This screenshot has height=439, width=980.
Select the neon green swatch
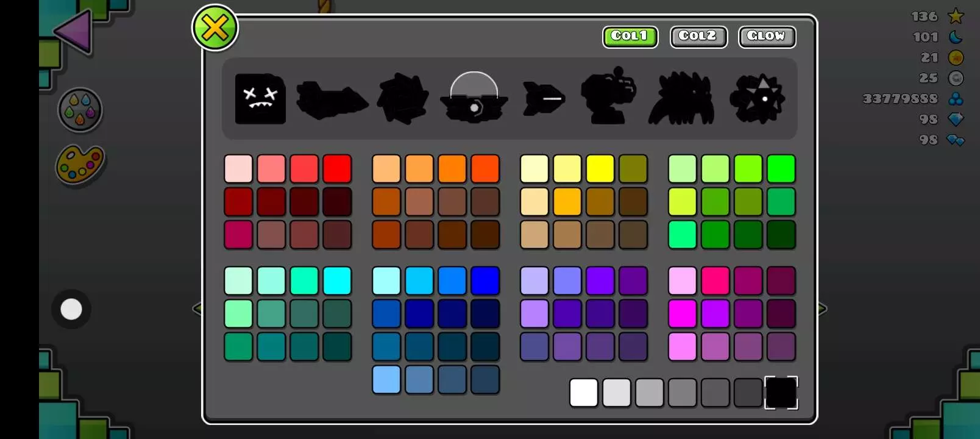click(x=781, y=169)
